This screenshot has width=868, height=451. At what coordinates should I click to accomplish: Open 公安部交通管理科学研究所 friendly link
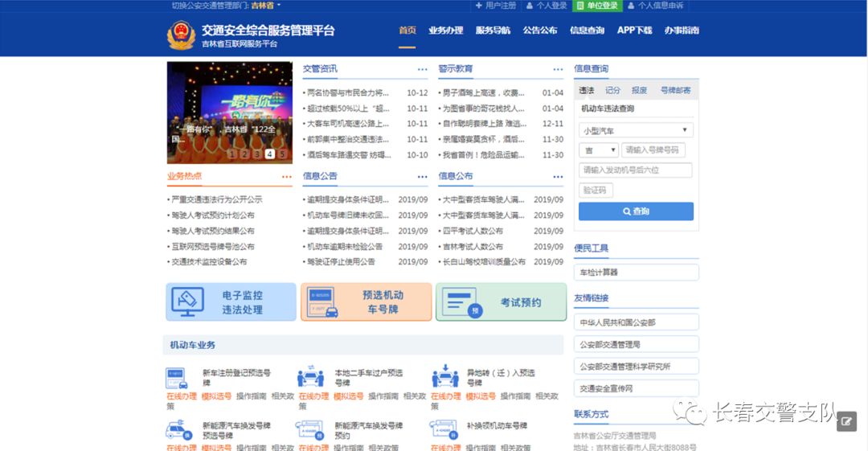(636, 367)
